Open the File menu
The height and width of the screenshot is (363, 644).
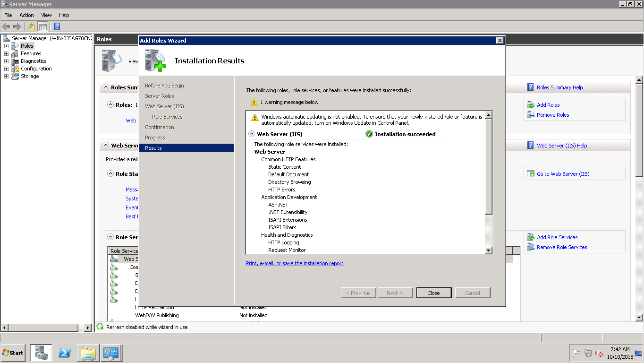8,15
